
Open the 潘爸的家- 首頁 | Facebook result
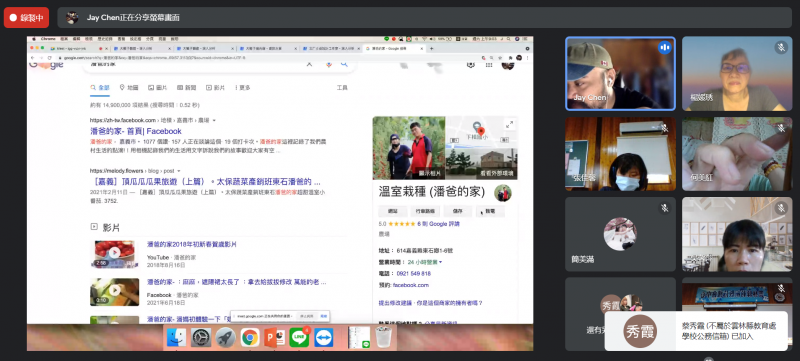[x=136, y=131]
